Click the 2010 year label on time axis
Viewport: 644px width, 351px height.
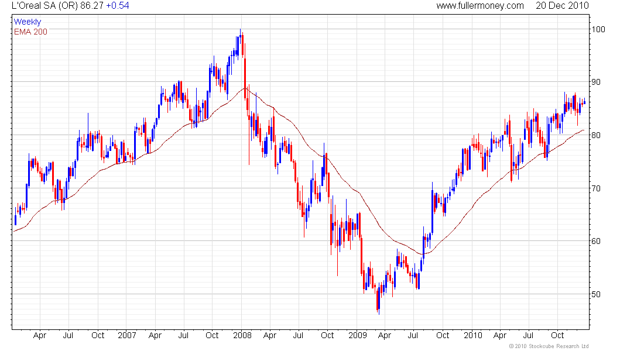coord(472,335)
